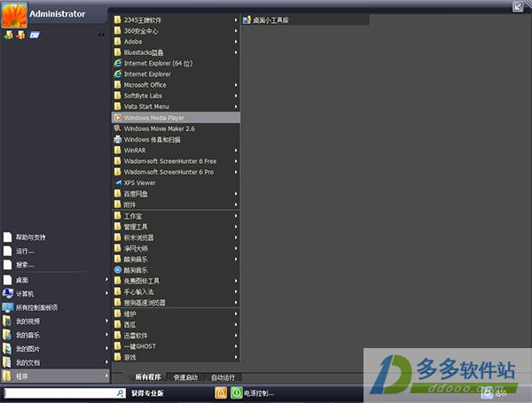Open the 酷狗音乐 folder with arrow

[x=176, y=260]
